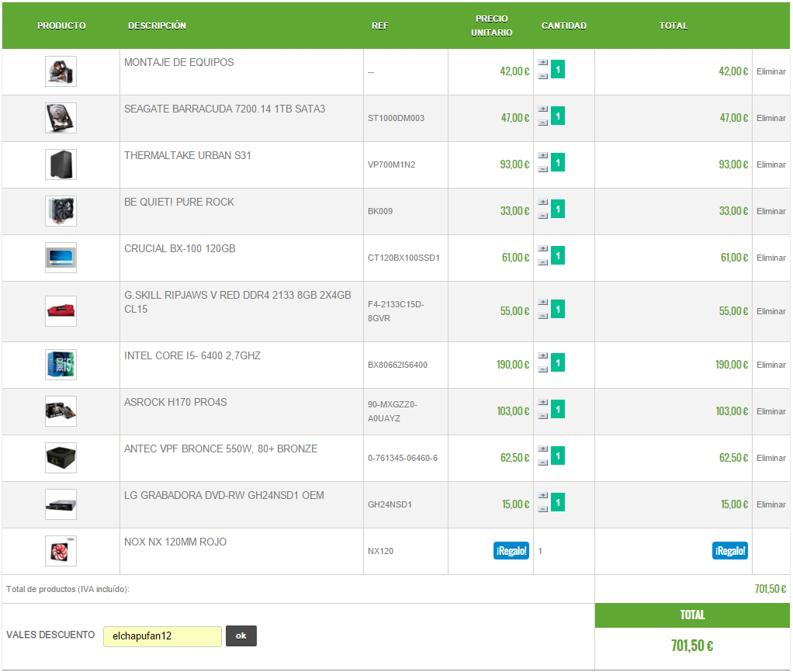This screenshot has width=793, height=672.
Task: Decrease quantity of Be Quiet! Pure Rock
Action: click(542, 216)
